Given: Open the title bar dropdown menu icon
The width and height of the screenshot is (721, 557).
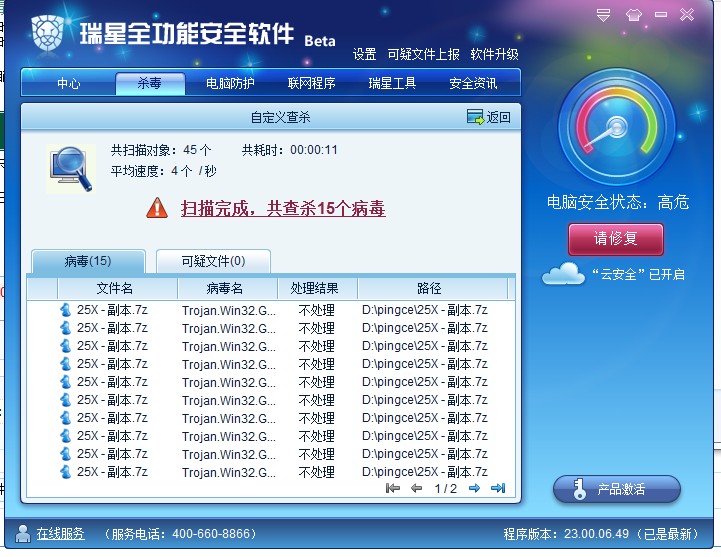Looking at the screenshot, I should click(x=603, y=15).
